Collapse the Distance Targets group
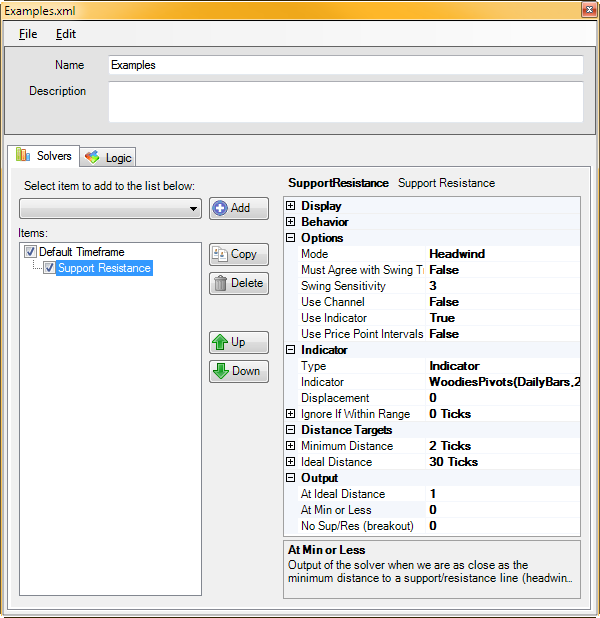This screenshot has width=600, height=618. click(291, 430)
